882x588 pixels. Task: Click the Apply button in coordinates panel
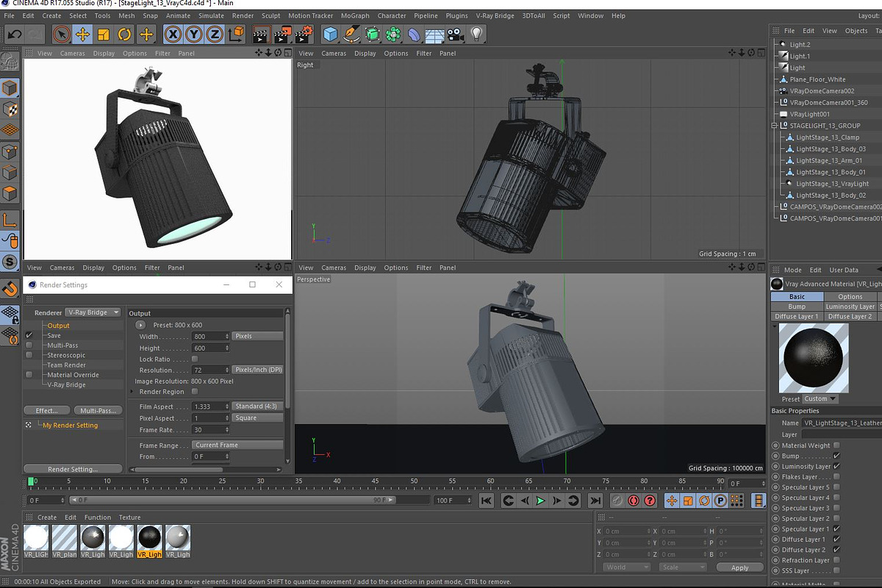tap(740, 567)
